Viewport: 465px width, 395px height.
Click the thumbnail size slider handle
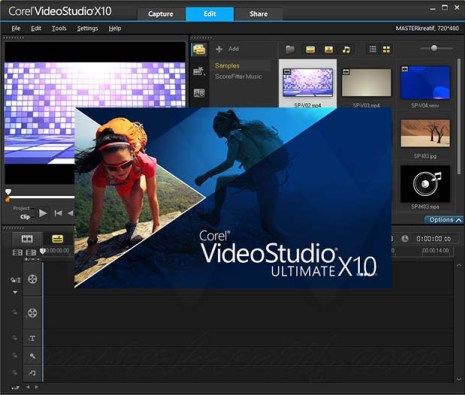click(434, 48)
